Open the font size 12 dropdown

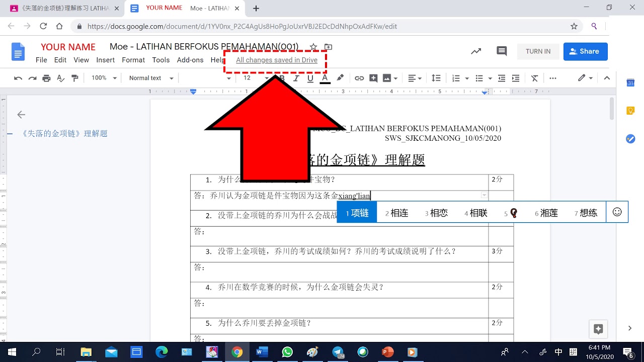pyautogui.click(x=255, y=78)
